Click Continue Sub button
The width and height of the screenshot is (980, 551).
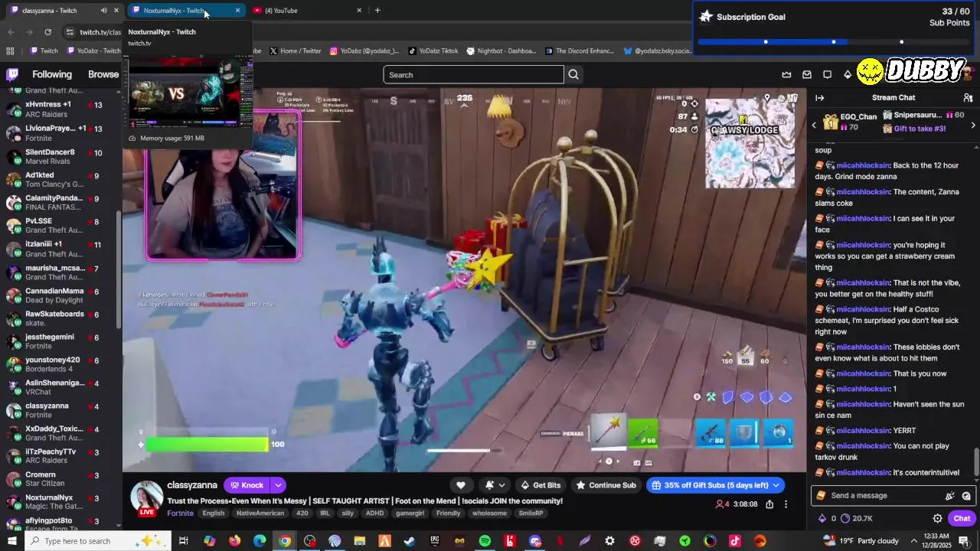[x=606, y=485]
